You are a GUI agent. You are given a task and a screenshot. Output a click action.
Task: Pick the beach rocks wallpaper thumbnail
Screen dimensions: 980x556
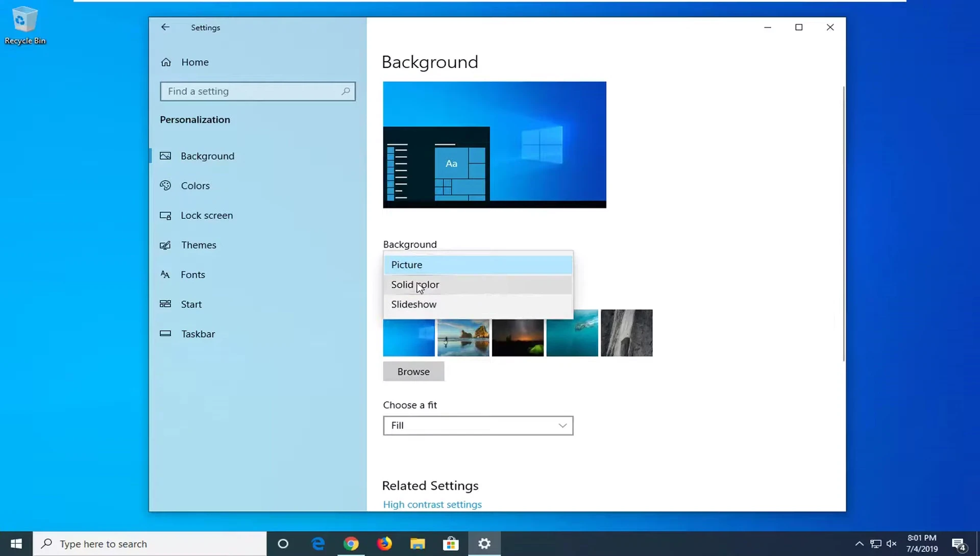463,338
